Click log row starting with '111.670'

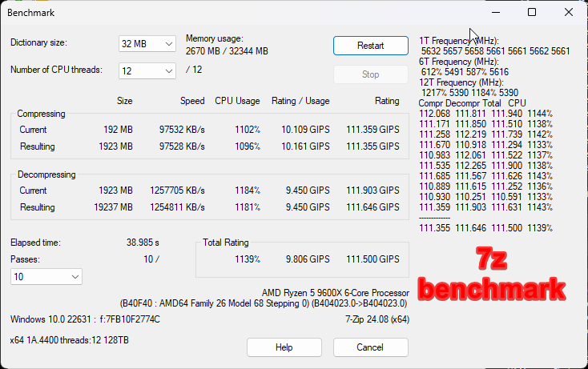click(x=485, y=145)
